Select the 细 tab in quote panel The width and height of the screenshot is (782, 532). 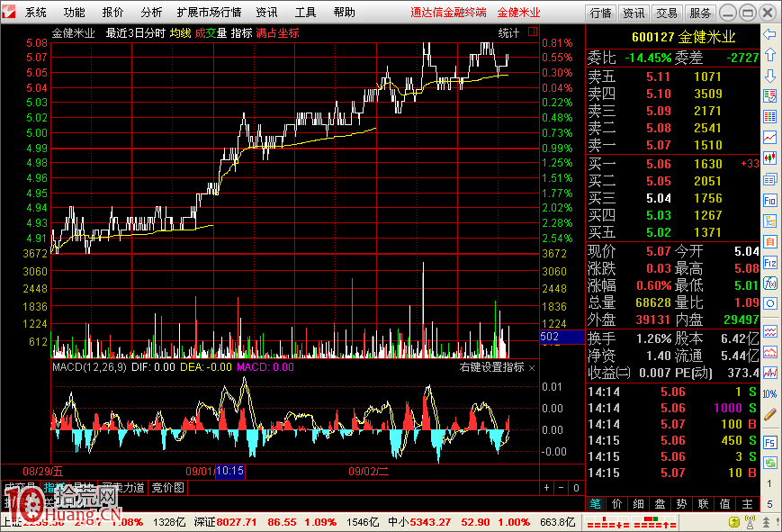(638, 504)
